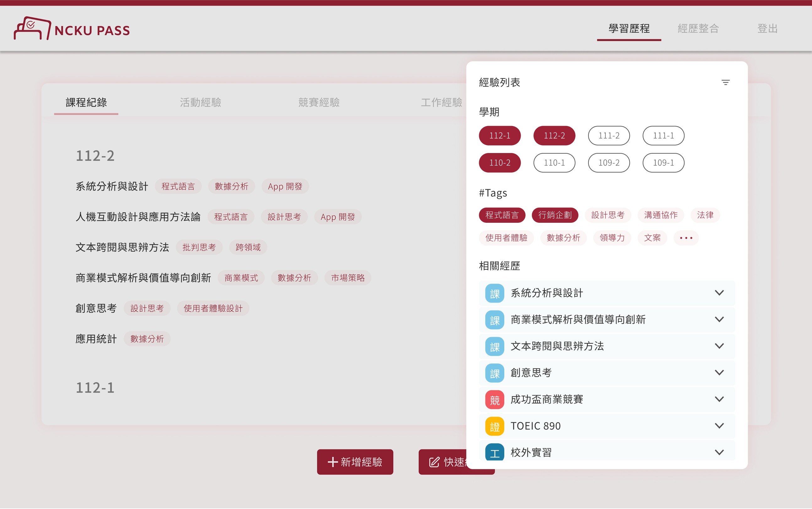Expand the 商業模式解析與價值導向創新 entry chevron
Viewport: 812px width, 509px height.
click(719, 320)
